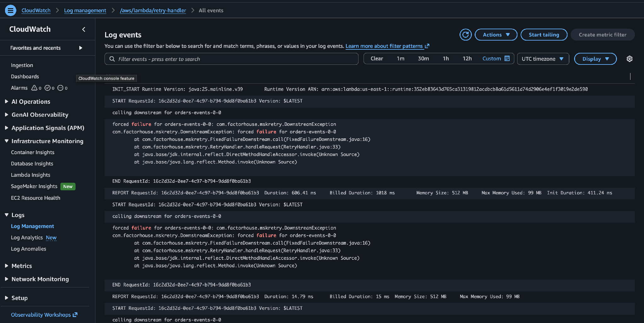Viewport: 644px width, 323px height.
Task: Select the 30m time range
Action: tap(423, 58)
